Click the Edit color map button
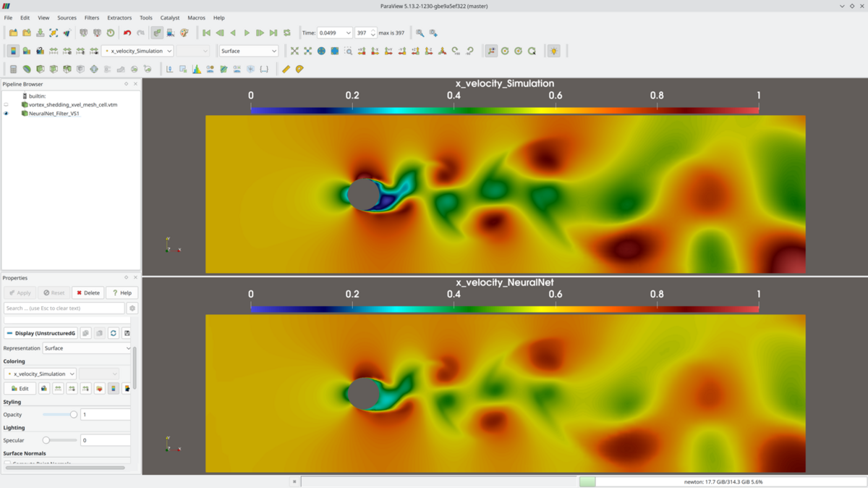Screen dimensions: 868x488 (x=20, y=389)
